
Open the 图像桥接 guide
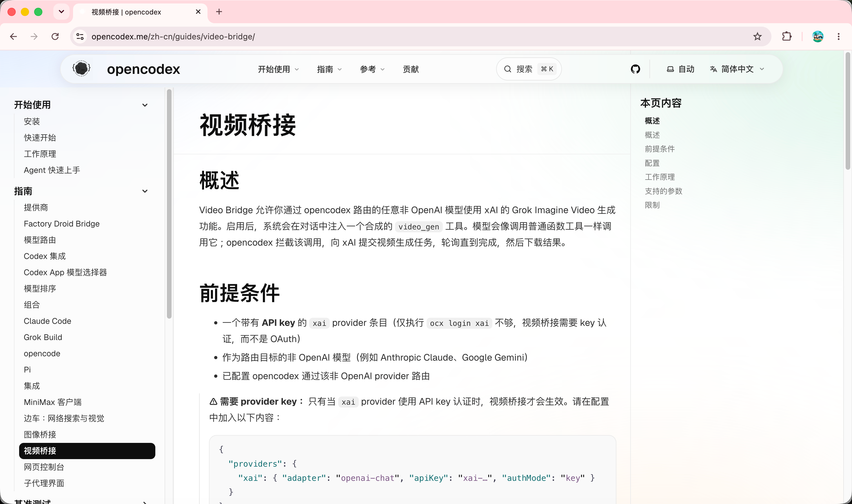(x=40, y=435)
